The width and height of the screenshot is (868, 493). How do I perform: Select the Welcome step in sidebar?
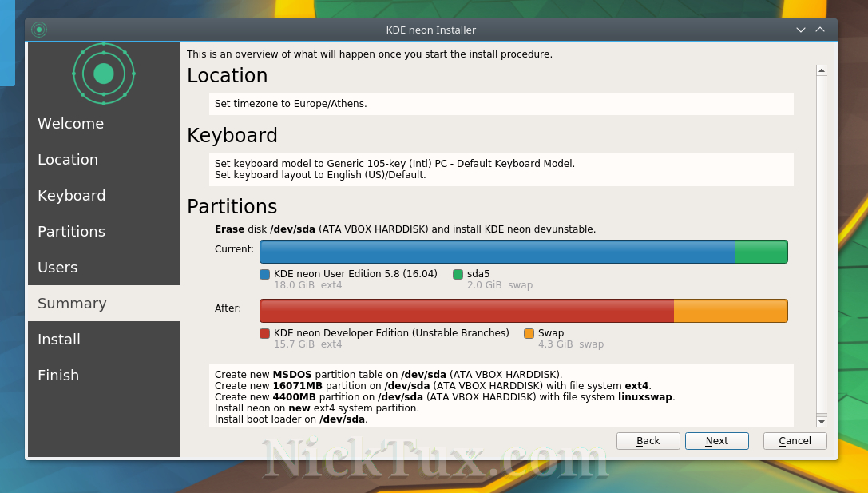[70, 124]
